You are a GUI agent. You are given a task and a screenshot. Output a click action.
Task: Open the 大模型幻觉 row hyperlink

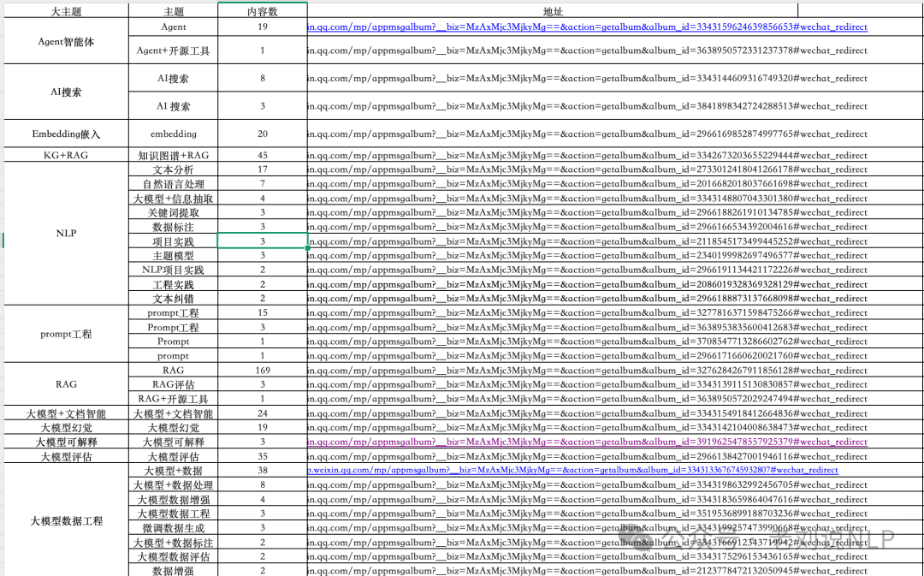590,427
